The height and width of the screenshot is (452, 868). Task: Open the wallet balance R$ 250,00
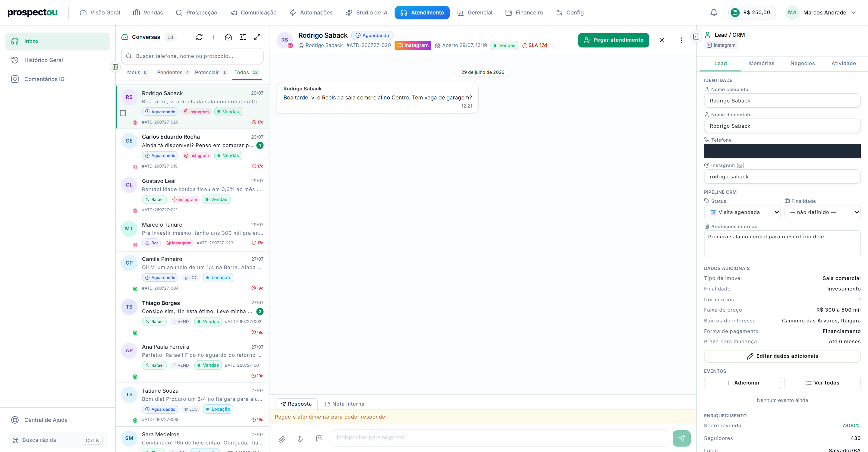pos(752,12)
